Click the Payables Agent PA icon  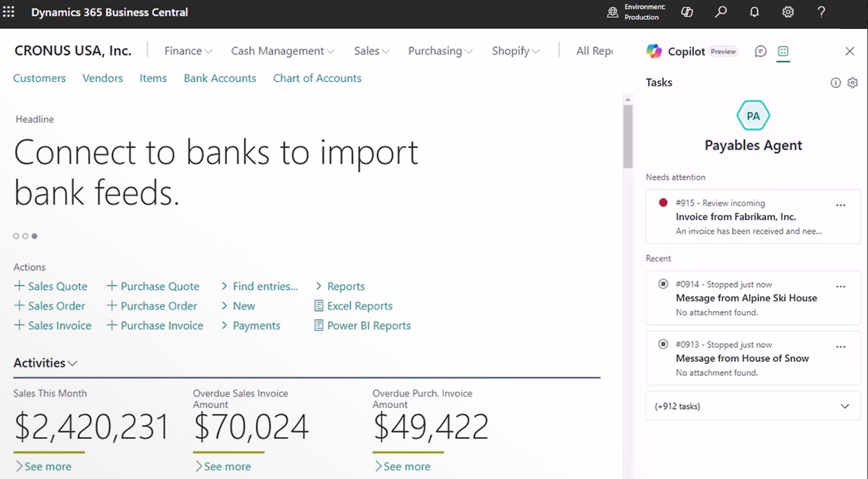point(753,115)
